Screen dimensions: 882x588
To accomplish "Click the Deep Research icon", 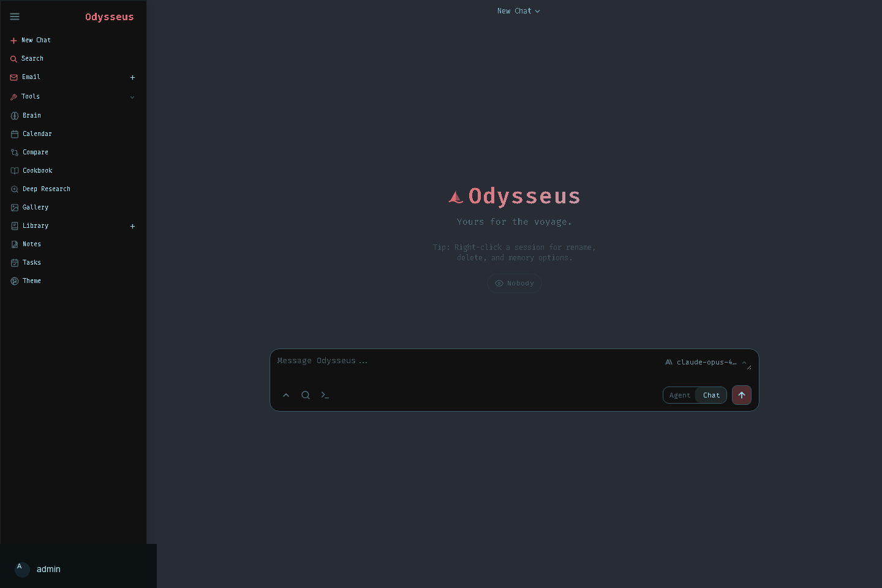I will (x=15, y=189).
